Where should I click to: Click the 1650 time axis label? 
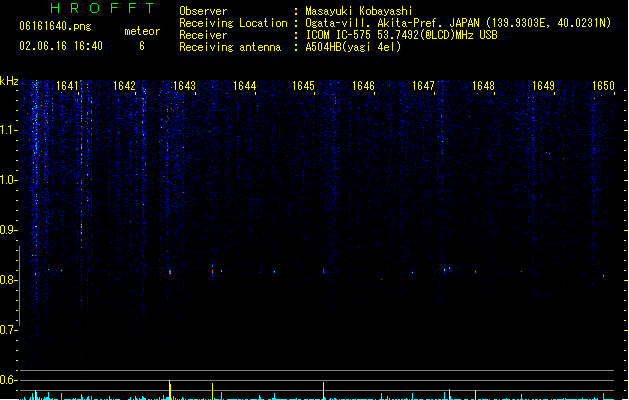click(x=603, y=86)
